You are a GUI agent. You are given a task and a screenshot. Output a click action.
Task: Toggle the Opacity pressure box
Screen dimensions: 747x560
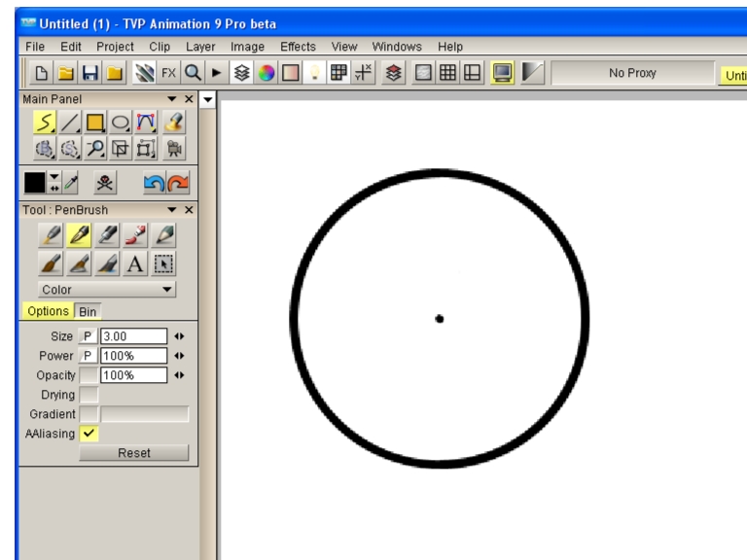[89, 375]
